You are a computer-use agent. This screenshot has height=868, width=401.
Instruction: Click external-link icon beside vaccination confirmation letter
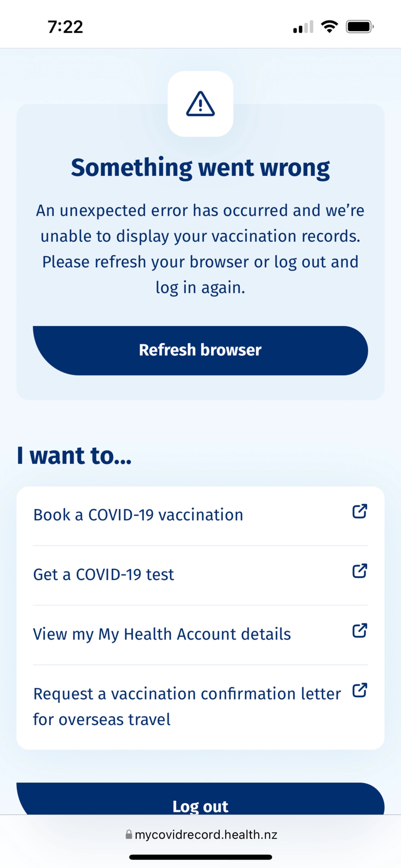click(x=359, y=690)
